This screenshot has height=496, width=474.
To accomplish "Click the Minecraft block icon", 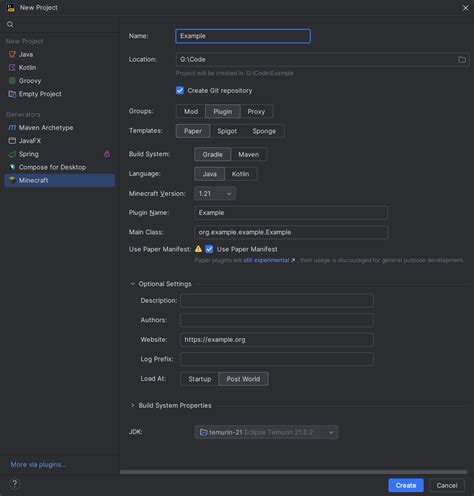I will pyautogui.click(x=12, y=180).
